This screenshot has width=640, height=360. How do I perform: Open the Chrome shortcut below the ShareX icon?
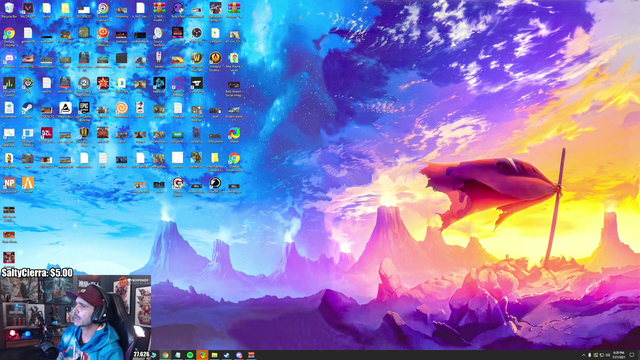click(234, 158)
